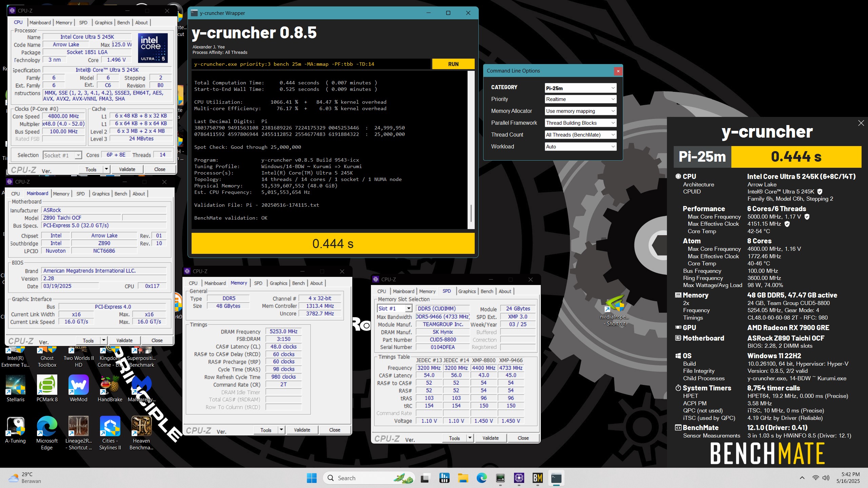Click the yellow 0.444 s result bar
This screenshot has height=488, width=868.
pos(333,243)
